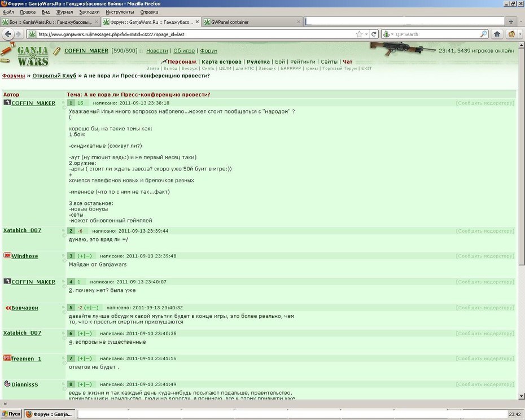Open the Справка menu

point(149,12)
